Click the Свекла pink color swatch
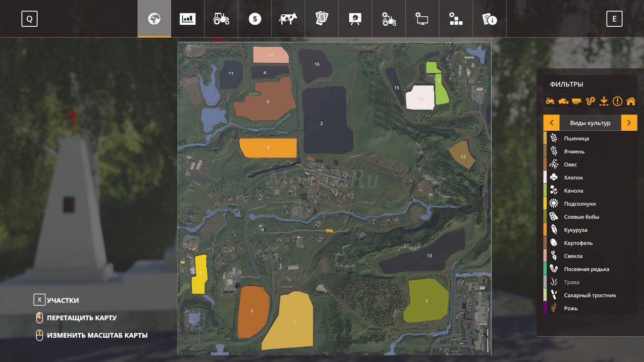 coord(545,256)
